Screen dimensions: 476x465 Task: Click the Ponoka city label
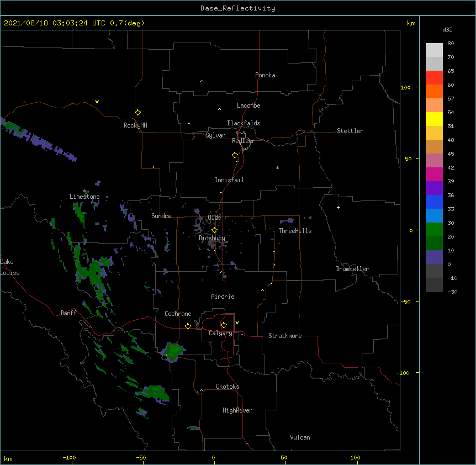(265, 75)
